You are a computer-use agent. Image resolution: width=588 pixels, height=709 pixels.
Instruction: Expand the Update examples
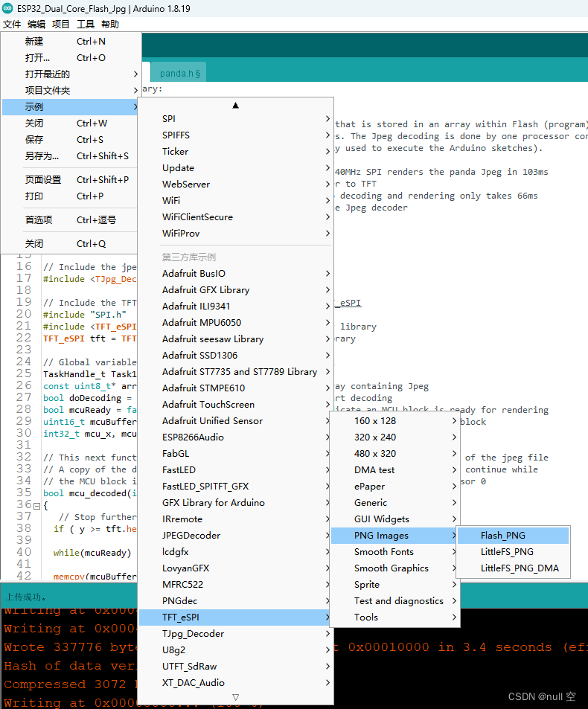coord(236,167)
